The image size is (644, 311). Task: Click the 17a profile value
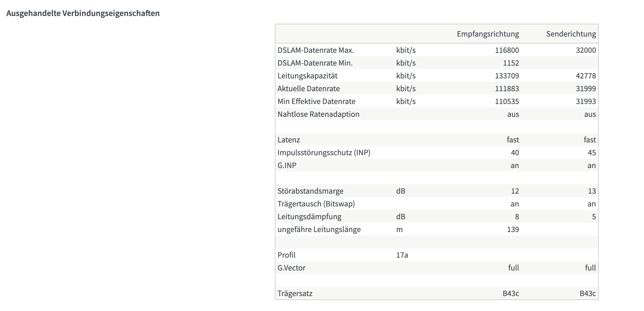tap(402, 255)
